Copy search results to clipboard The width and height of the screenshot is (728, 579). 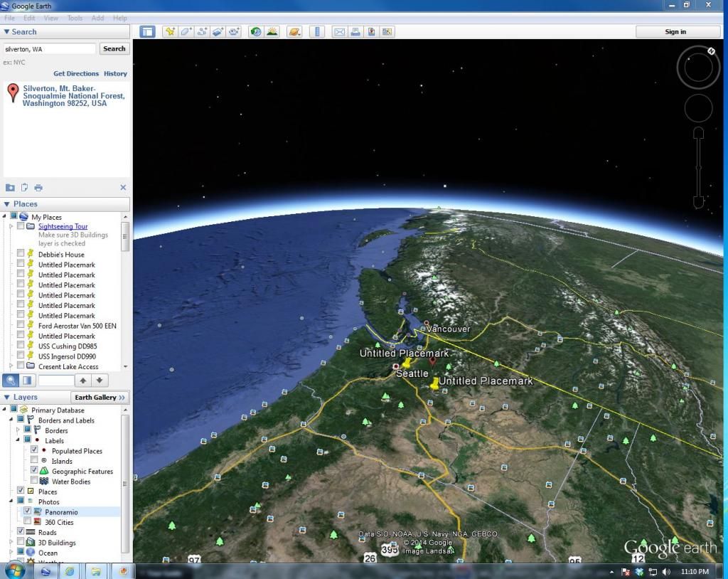click(24, 187)
